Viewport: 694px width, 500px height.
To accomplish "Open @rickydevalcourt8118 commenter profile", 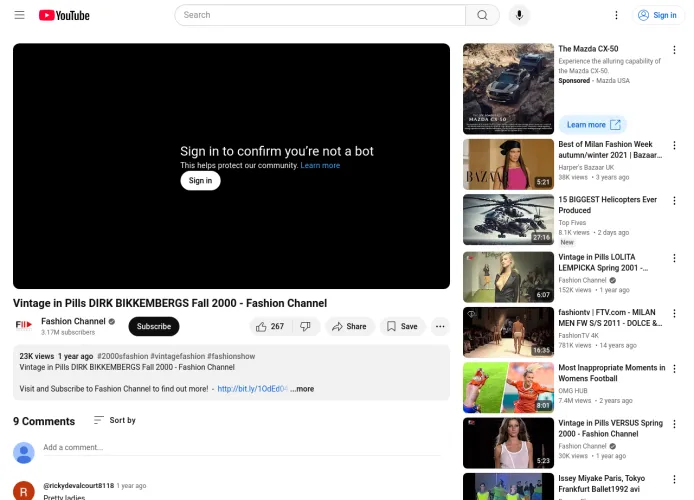I will (78, 486).
